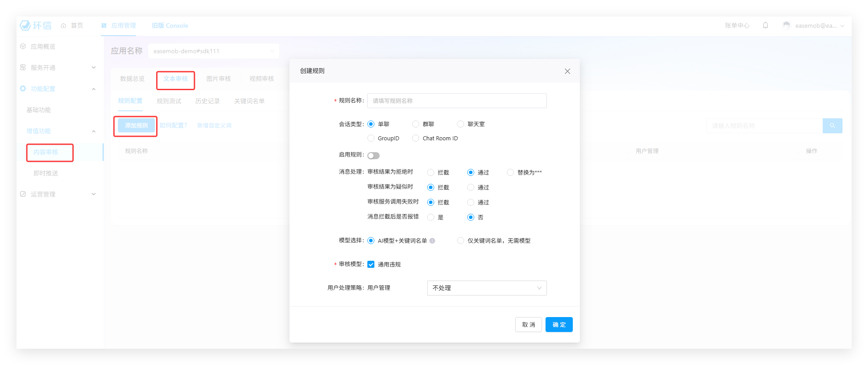Open the 用户管理 不处理 dropdown
This screenshot has height=365, width=868.
pos(487,288)
